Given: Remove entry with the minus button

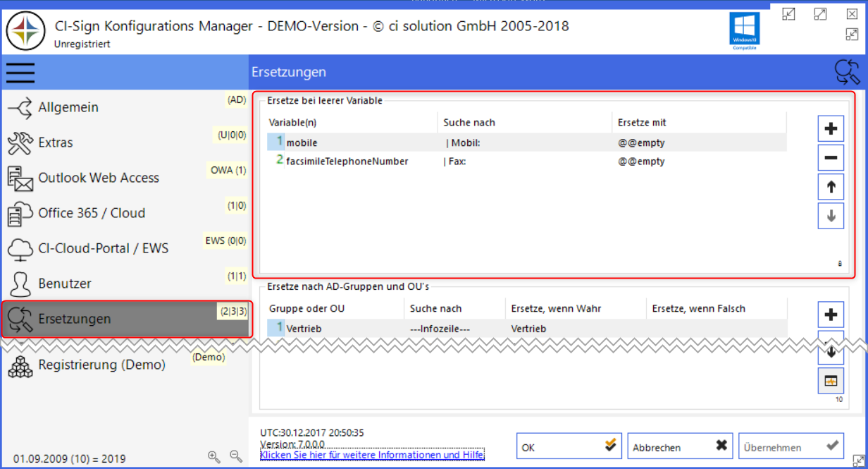Looking at the screenshot, I should pyautogui.click(x=831, y=158).
